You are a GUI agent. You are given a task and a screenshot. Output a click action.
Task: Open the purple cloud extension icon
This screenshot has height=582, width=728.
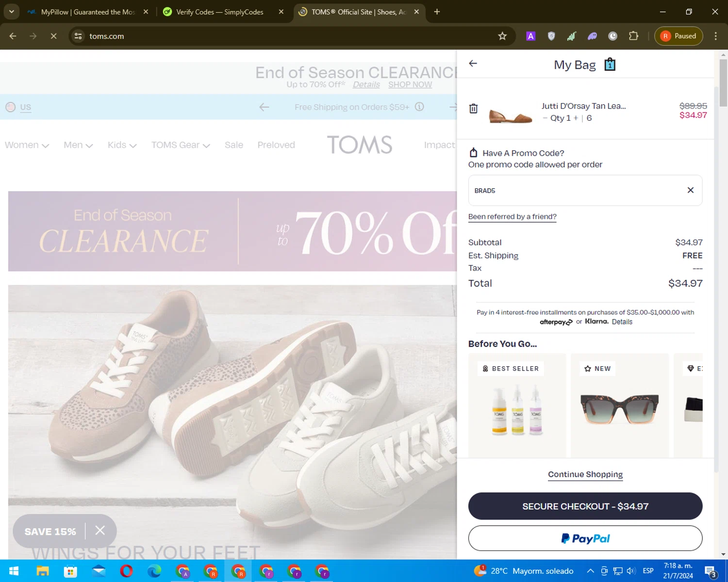pos(592,36)
